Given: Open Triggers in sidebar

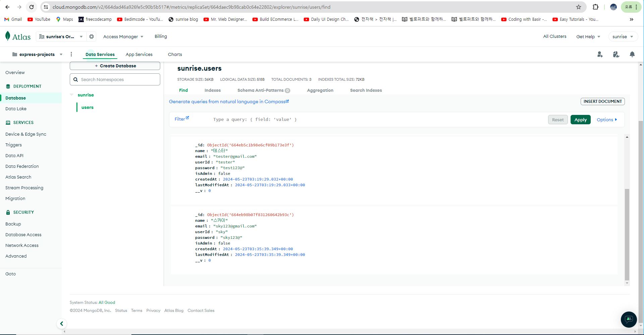Looking at the screenshot, I should [13, 145].
